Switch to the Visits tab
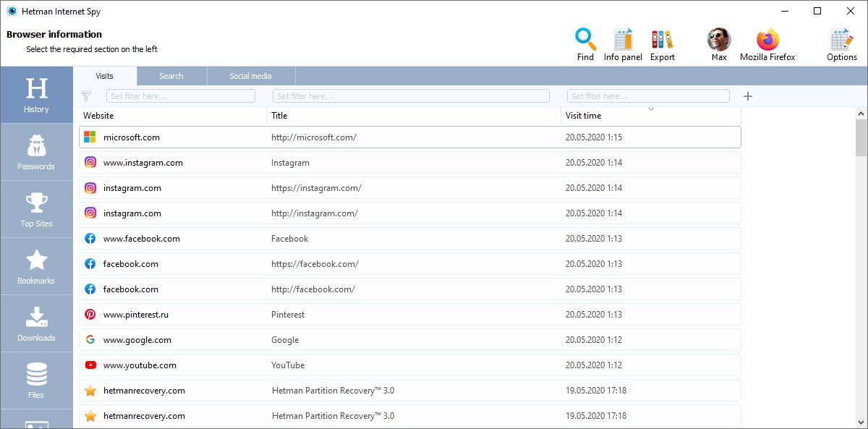 tap(105, 76)
